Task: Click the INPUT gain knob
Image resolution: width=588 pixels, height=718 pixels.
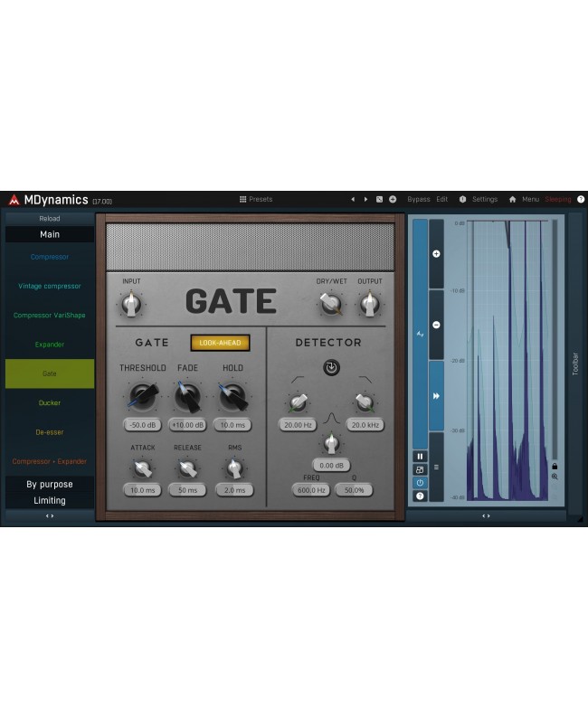Action: 131,304
